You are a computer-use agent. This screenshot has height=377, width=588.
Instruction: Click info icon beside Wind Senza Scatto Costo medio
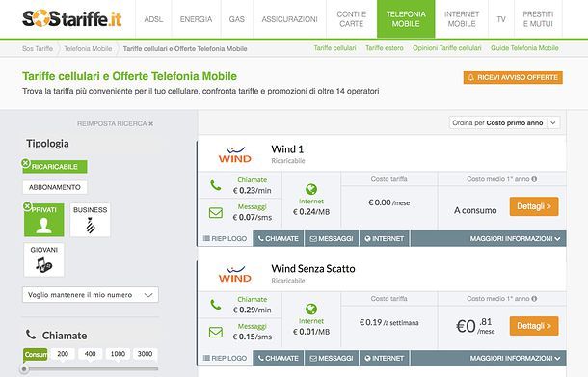point(534,299)
